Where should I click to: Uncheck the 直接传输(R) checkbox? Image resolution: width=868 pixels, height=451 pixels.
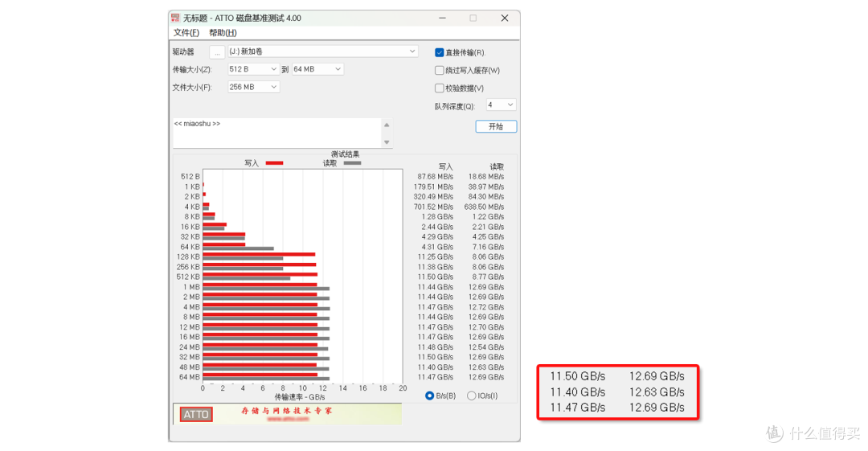coord(440,52)
